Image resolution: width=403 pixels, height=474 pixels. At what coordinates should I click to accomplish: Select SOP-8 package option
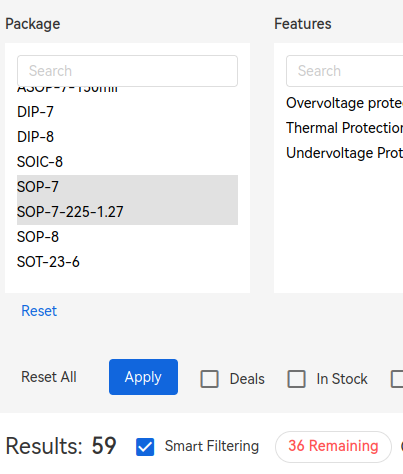click(x=127, y=237)
